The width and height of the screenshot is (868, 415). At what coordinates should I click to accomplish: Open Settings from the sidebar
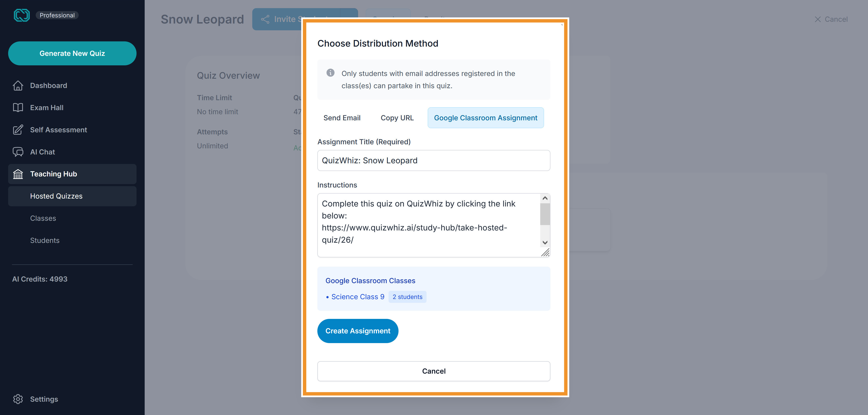pyautogui.click(x=72, y=399)
